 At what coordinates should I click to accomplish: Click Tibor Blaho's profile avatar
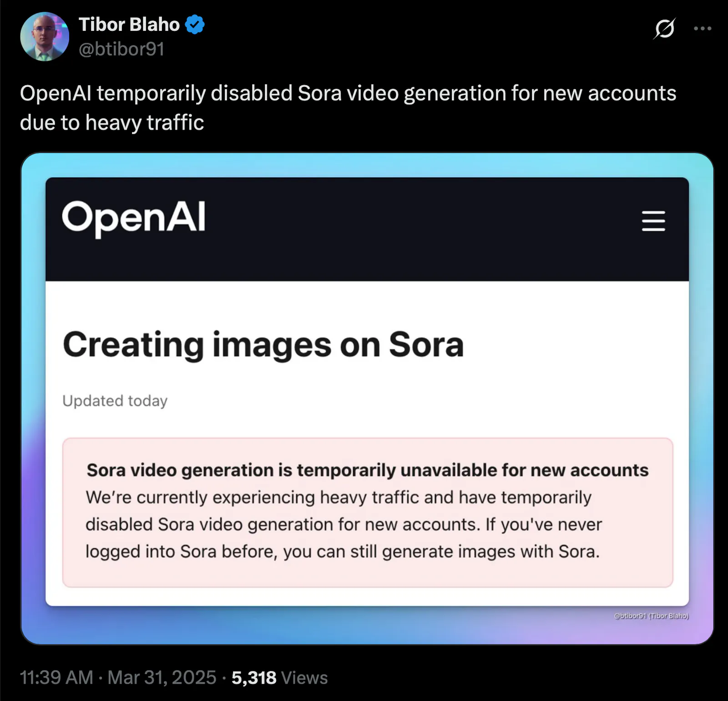[45, 37]
